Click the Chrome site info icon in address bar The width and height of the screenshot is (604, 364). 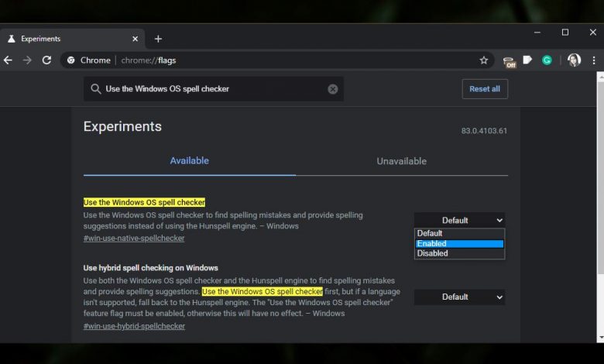click(x=71, y=60)
